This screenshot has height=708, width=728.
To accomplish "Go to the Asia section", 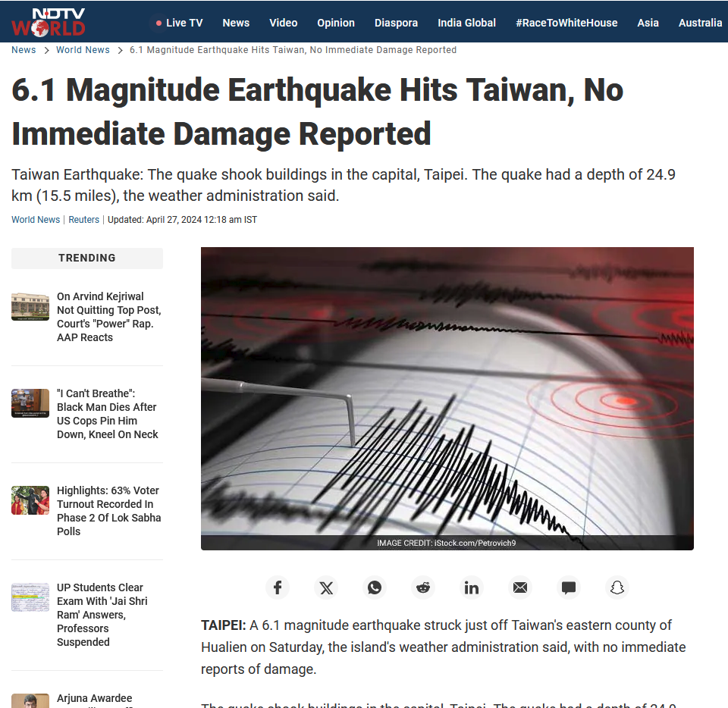I will coord(648,23).
